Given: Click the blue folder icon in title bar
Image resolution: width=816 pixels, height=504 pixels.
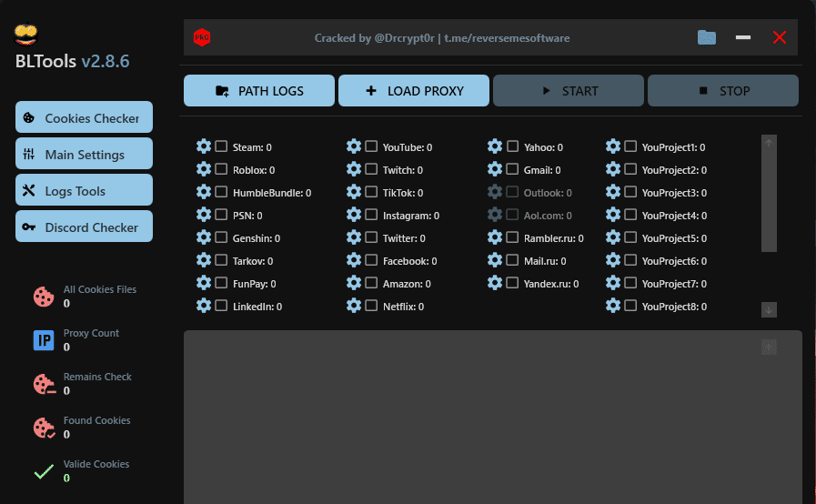Looking at the screenshot, I should click(707, 37).
